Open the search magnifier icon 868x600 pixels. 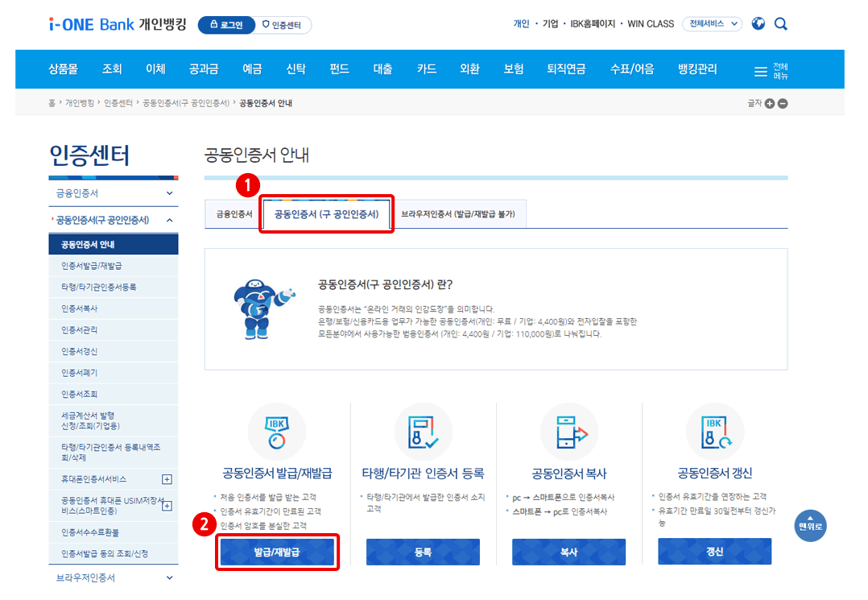pyautogui.click(x=780, y=24)
